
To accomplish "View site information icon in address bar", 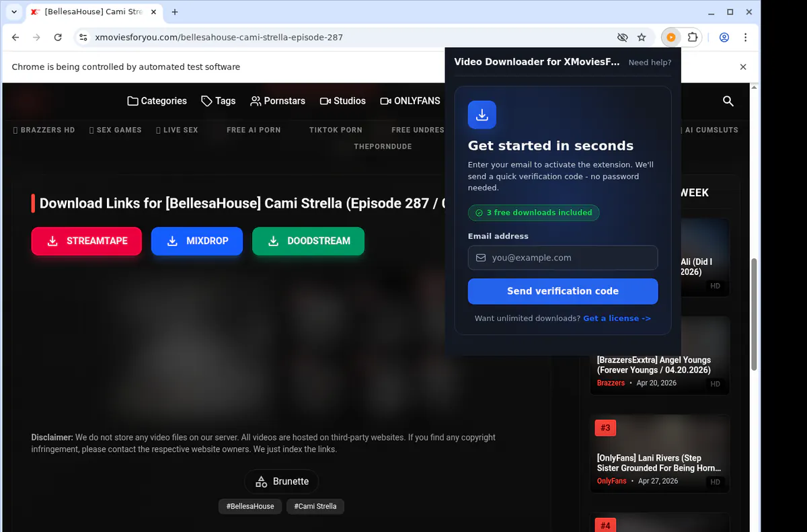I will click(x=83, y=38).
